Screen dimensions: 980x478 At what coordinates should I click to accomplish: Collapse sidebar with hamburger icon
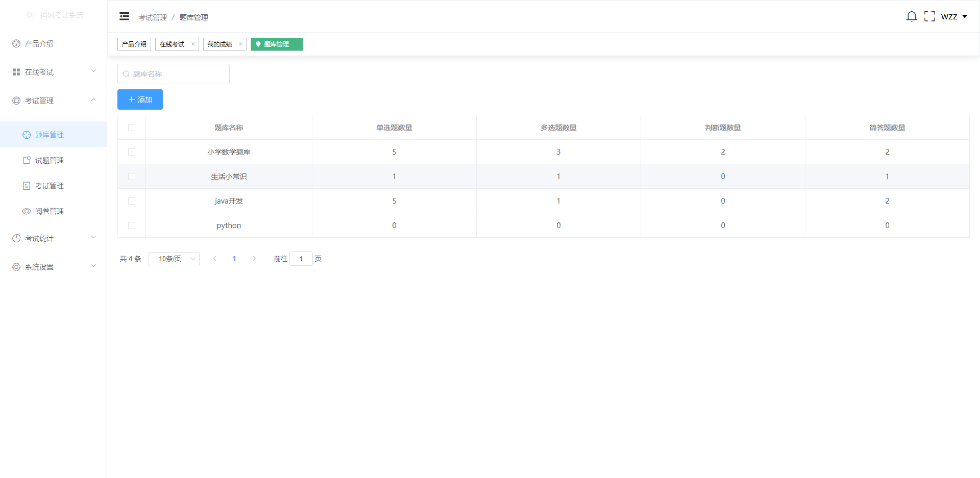(x=124, y=16)
